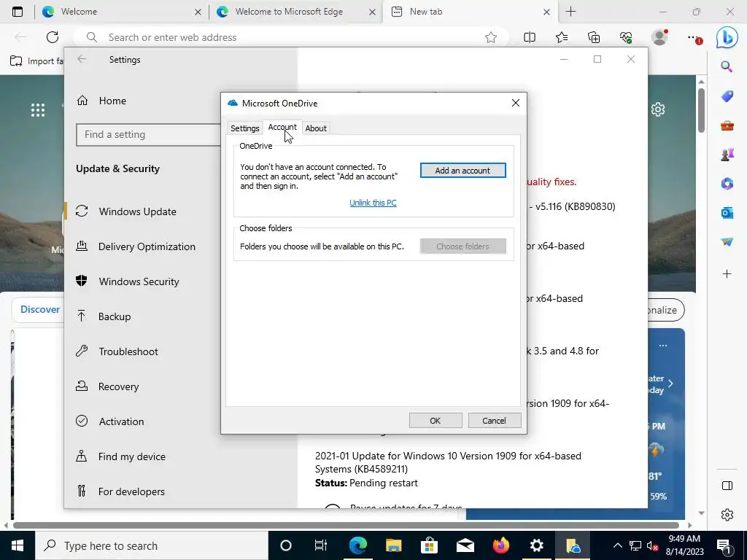The image size is (747, 560).
Task: Open Bing Copilot sidebar button
Action: 727,38
